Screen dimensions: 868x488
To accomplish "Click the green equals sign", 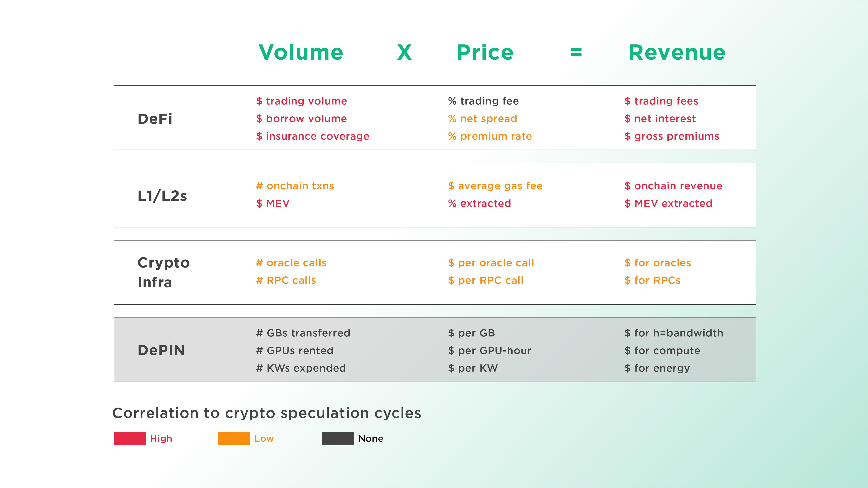I will coord(576,52).
